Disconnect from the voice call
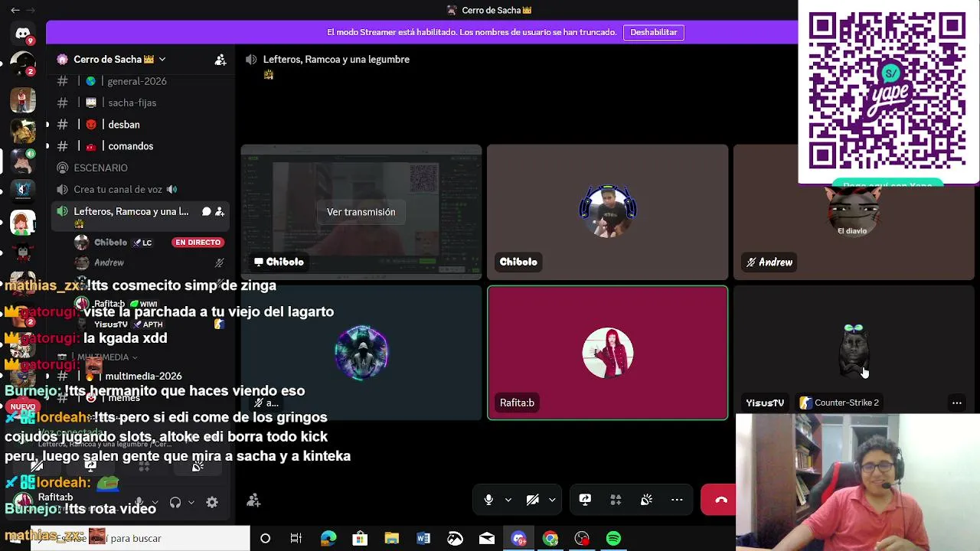This screenshot has width=980, height=551. [720, 500]
